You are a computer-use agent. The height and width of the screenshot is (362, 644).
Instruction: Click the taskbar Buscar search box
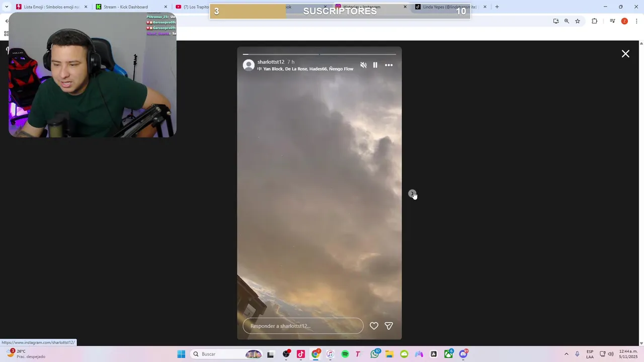click(226, 354)
